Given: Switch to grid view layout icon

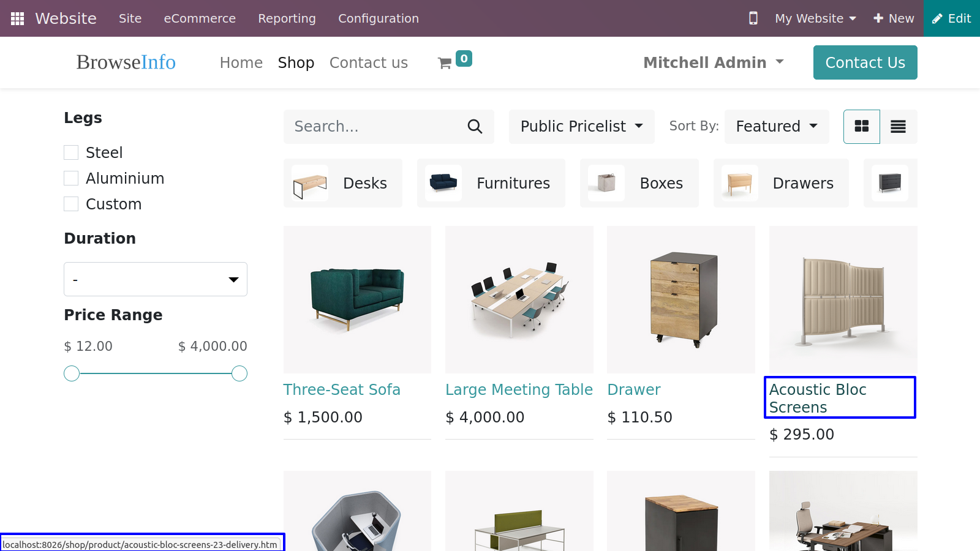Looking at the screenshot, I should [862, 127].
